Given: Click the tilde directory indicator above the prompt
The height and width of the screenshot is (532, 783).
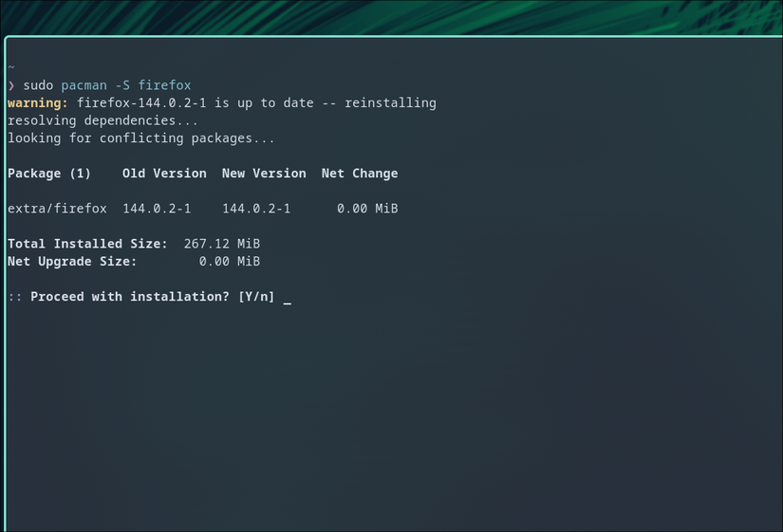Looking at the screenshot, I should [11, 67].
